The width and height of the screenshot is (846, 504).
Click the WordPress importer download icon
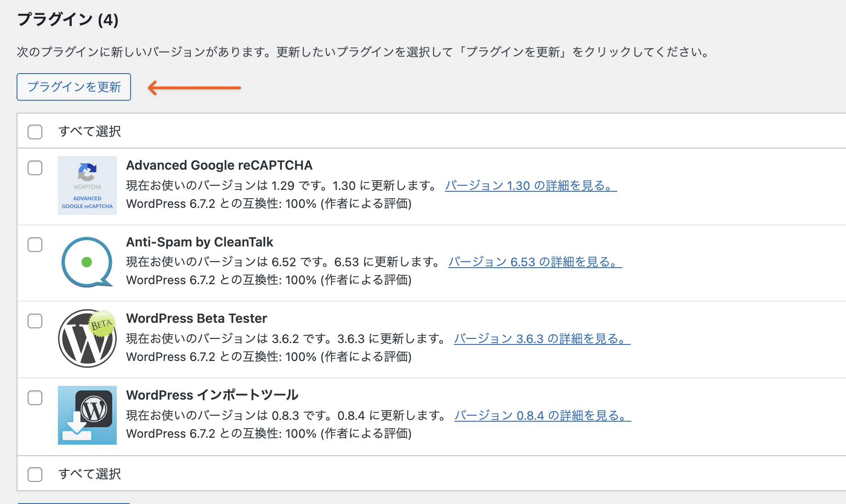click(87, 415)
